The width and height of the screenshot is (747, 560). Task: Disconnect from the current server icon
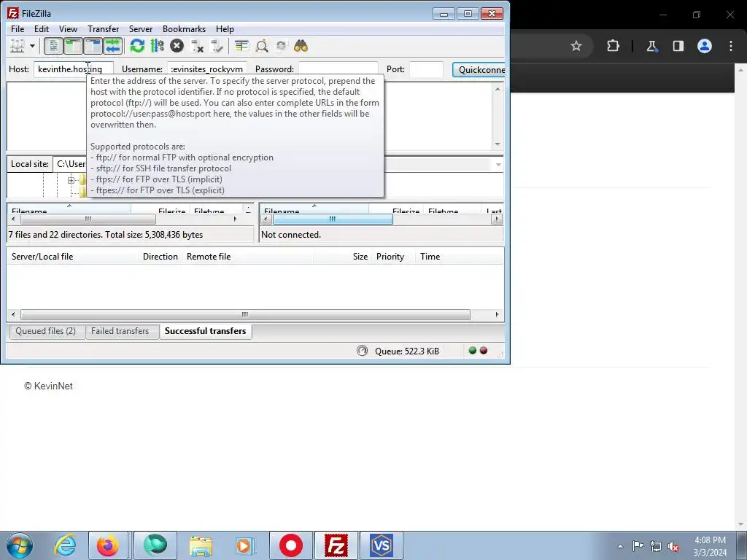coord(197,46)
